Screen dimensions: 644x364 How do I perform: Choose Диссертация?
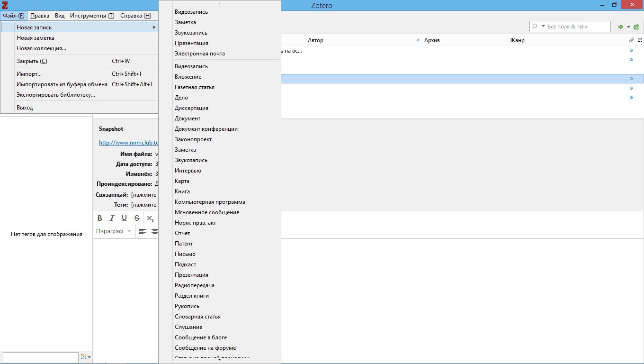pos(220,108)
